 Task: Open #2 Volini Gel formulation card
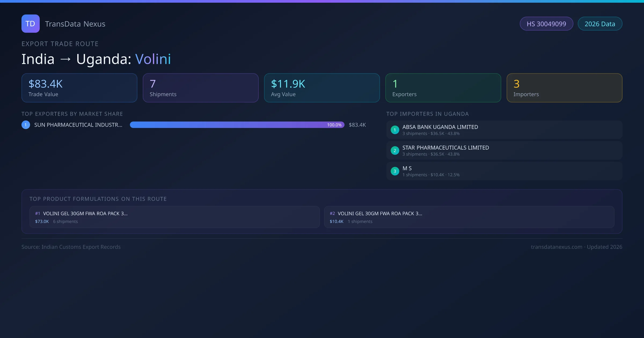(x=469, y=217)
